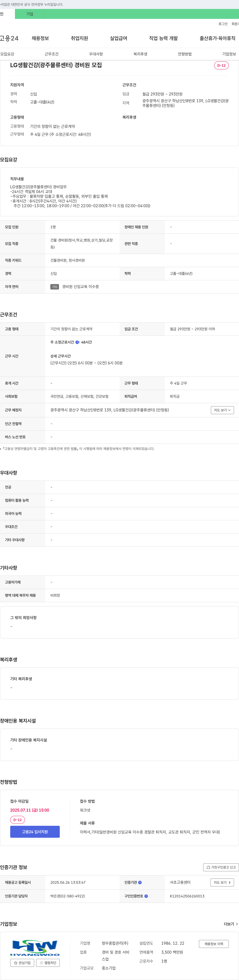The width and height of the screenshot is (239, 980).
Task: Select '워크넷' under 접수 방법
Action: click(x=85, y=810)
